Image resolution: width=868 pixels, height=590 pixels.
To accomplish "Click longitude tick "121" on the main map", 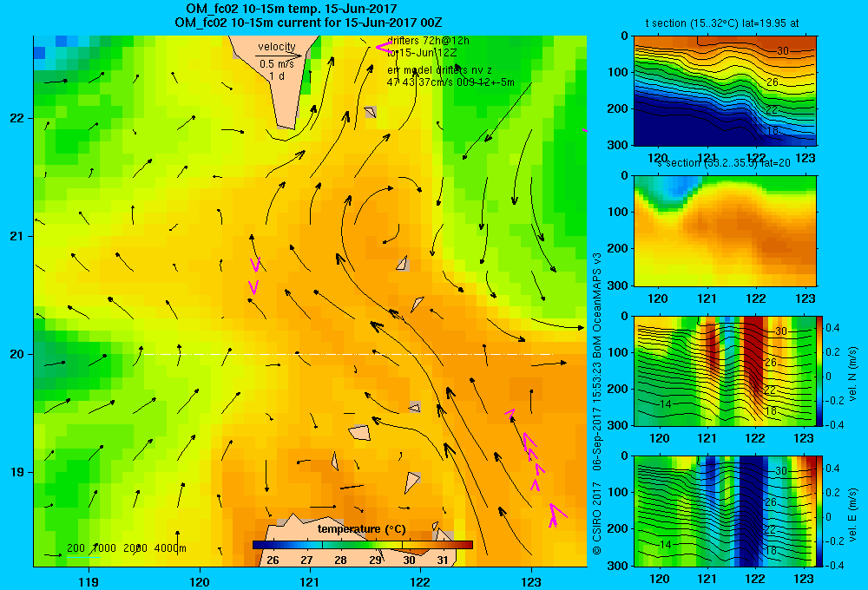I will 310,581.
